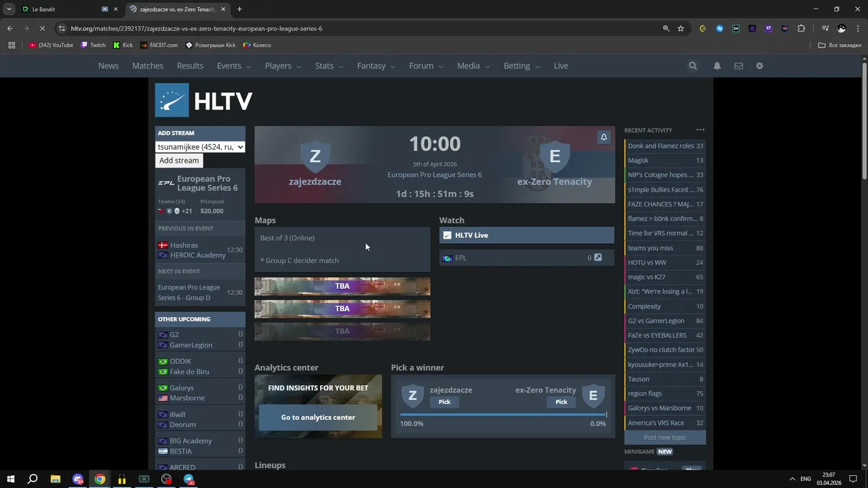Image resolution: width=868 pixels, height=488 pixels.
Task: Expand the Forum menu
Action: (426, 66)
